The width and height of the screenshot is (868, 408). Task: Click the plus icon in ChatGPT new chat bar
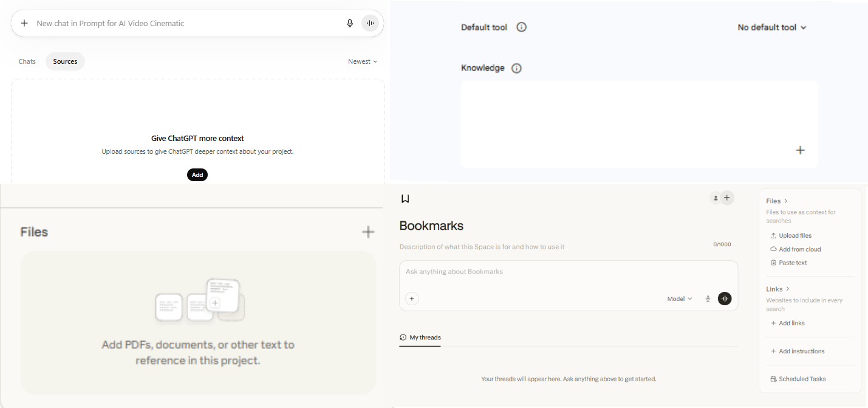[x=24, y=23]
